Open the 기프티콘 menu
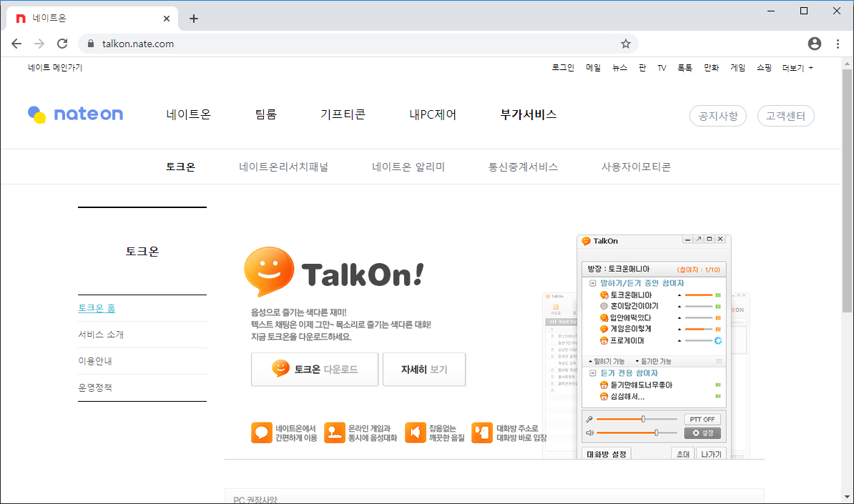 [x=343, y=114]
